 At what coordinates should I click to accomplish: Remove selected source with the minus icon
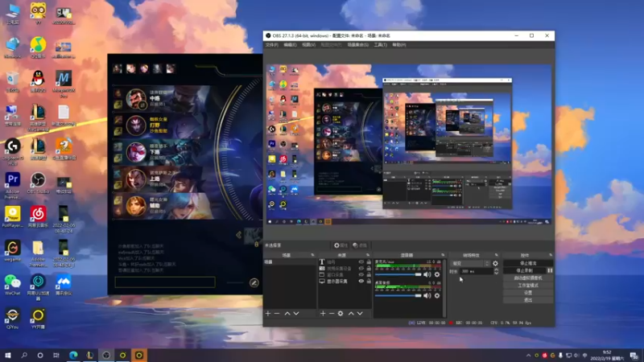(x=332, y=314)
